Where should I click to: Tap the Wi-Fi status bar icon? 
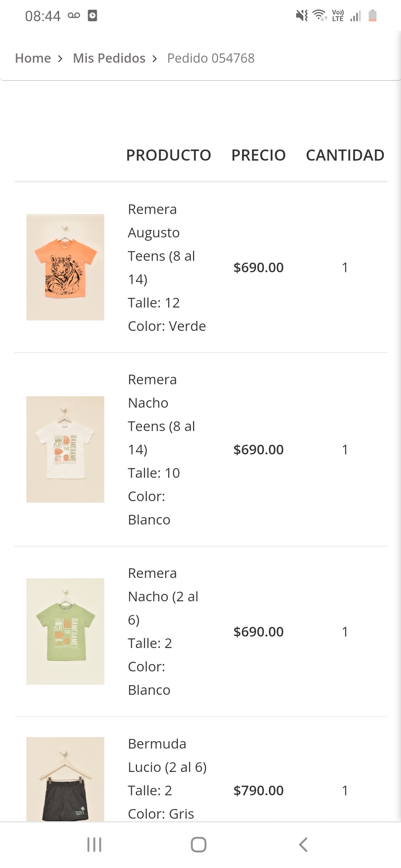319,16
